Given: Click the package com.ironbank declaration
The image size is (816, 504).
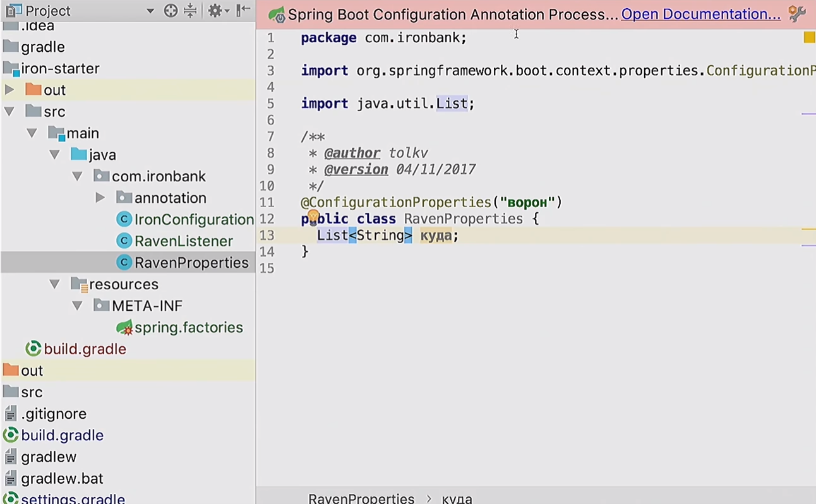Looking at the screenshot, I should click(384, 38).
